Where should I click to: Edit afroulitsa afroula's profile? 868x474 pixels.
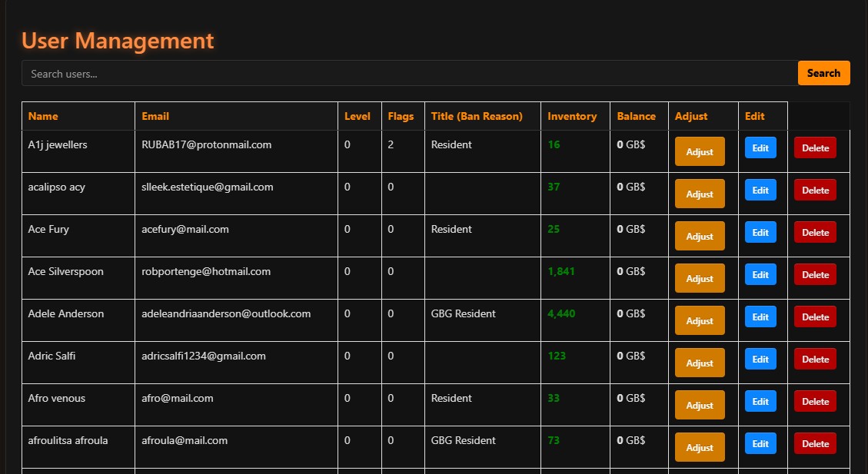tap(760, 444)
